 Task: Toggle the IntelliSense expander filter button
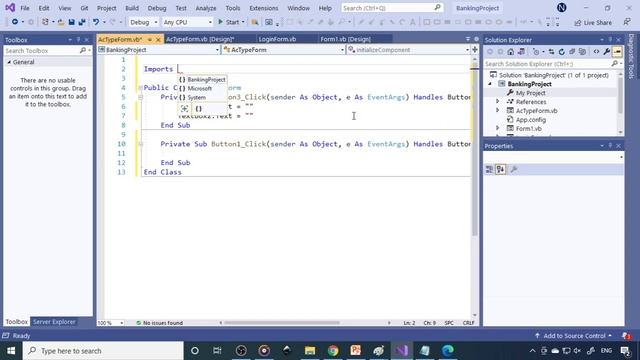click(x=184, y=109)
